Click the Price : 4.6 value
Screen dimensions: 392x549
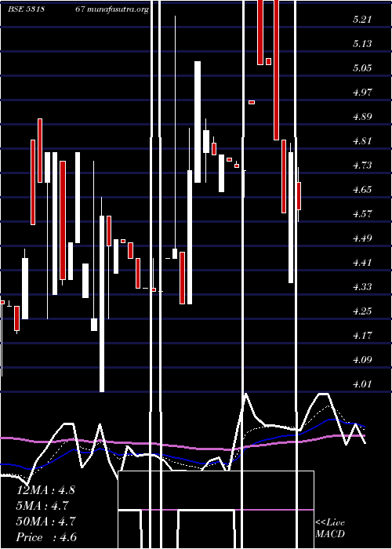coord(46,537)
